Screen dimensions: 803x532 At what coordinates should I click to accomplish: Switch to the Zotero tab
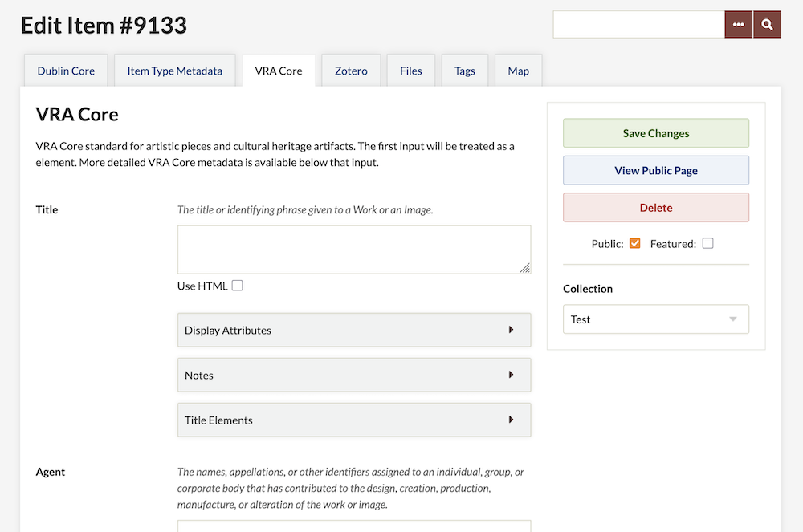point(351,71)
